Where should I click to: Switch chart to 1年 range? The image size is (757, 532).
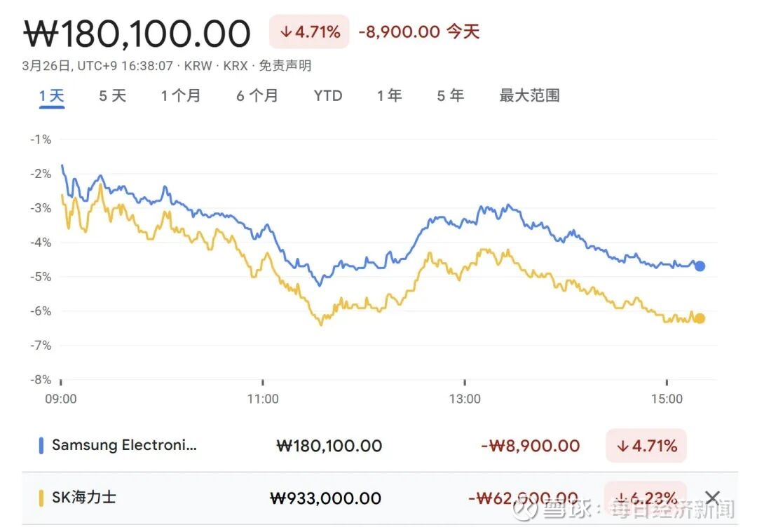(x=390, y=95)
